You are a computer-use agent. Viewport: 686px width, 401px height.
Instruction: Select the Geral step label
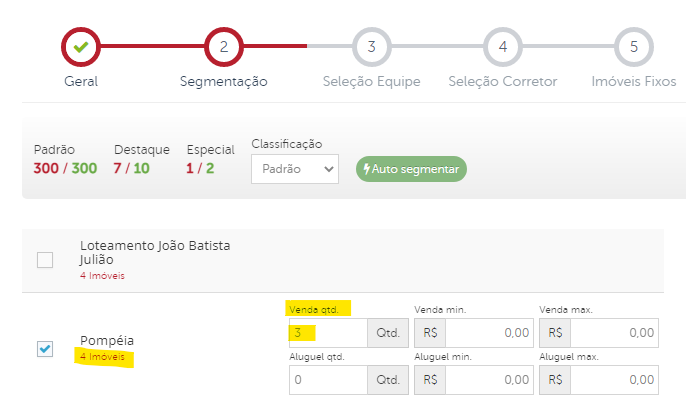click(x=81, y=81)
